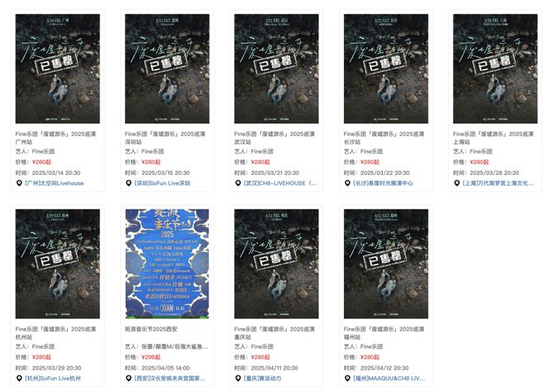Screen dimensions: 547x392
Task: Select the 矩浪音乐节2025西安 event title
Action: tap(151, 329)
